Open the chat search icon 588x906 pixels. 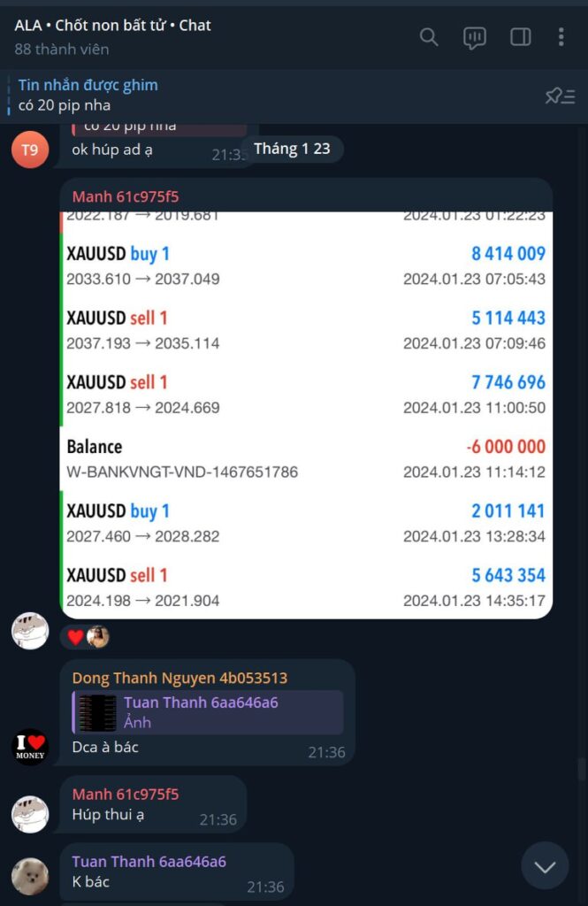[429, 37]
